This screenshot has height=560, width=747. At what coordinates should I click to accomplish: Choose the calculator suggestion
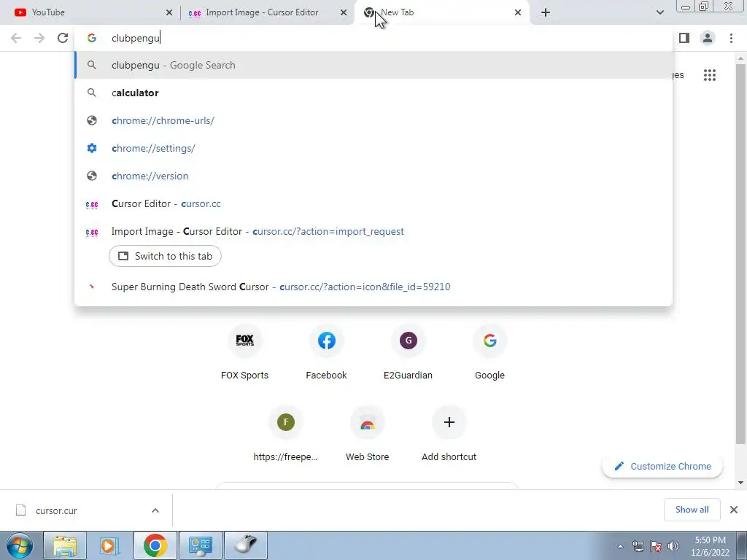coord(373,93)
